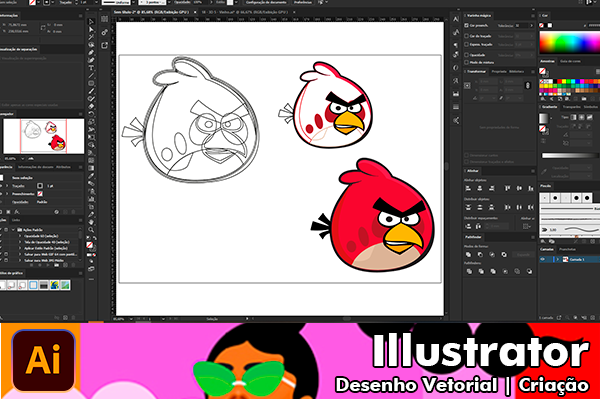Switch to Bibliotecas tab
This screenshot has height=400, width=600.
(x=517, y=72)
